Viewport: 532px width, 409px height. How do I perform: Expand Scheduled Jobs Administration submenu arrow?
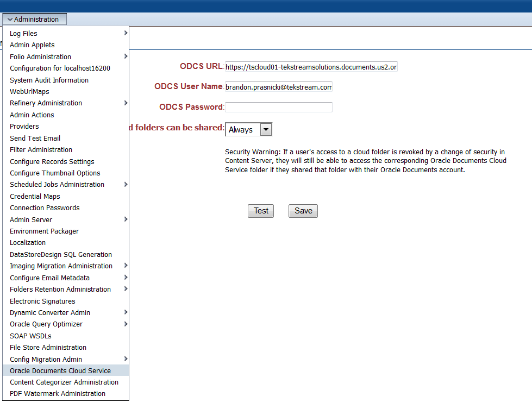coord(126,185)
